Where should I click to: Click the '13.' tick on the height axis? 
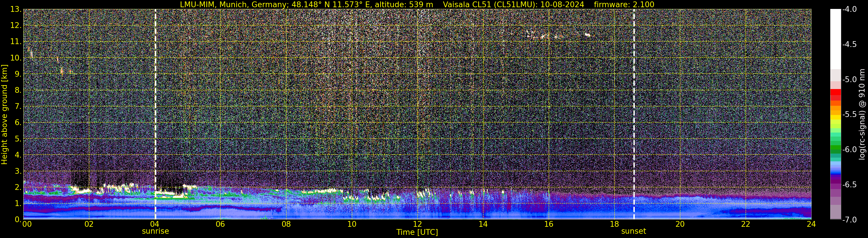[x=16, y=9]
